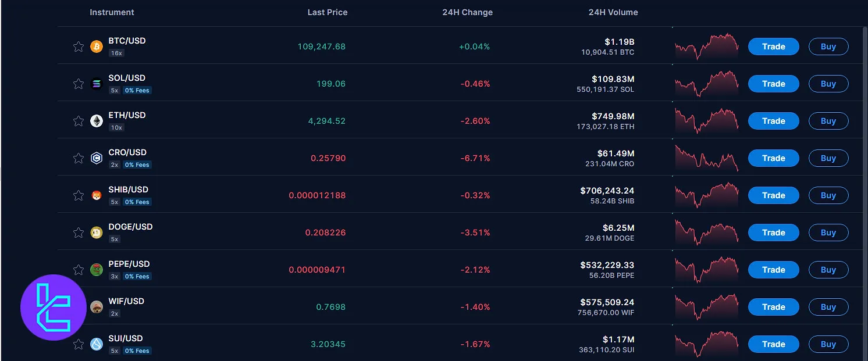Click Trade for BTC/USD
This screenshot has height=361, width=868.
click(773, 47)
